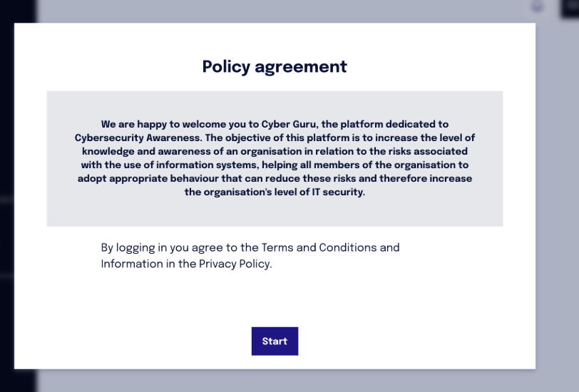Screen dimensions: 579x392
Task: Click the 'By logging in you agree' sentence
Action: coord(250,255)
